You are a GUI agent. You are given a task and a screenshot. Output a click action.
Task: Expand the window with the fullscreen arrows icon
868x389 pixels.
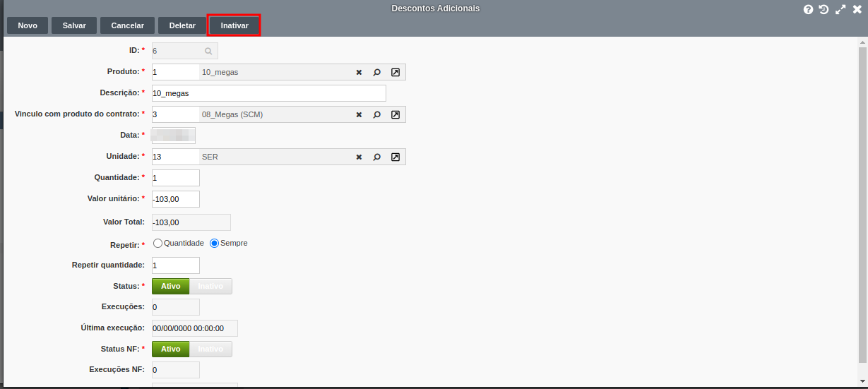click(840, 9)
